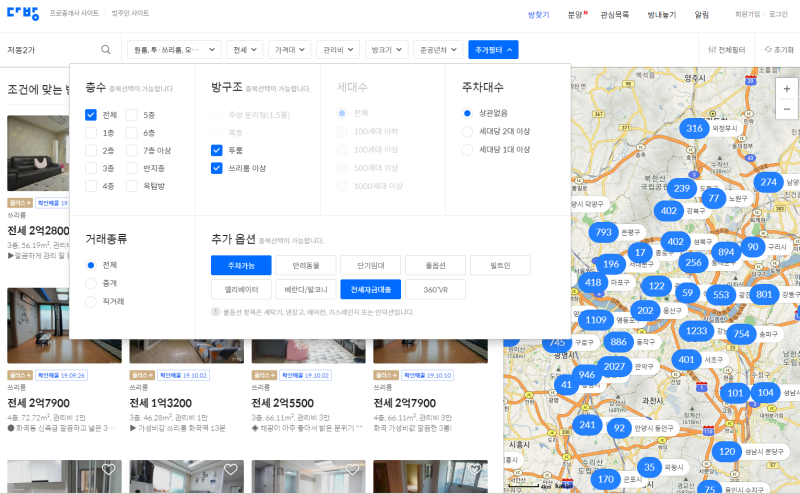Image resolution: width=800 pixels, height=494 pixels.
Task: Open 방주인 사이트 link
Action: [x=130, y=13]
